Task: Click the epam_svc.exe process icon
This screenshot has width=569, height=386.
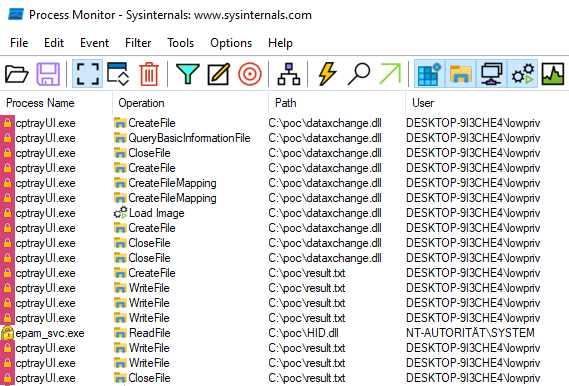Action: pos(7,333)
